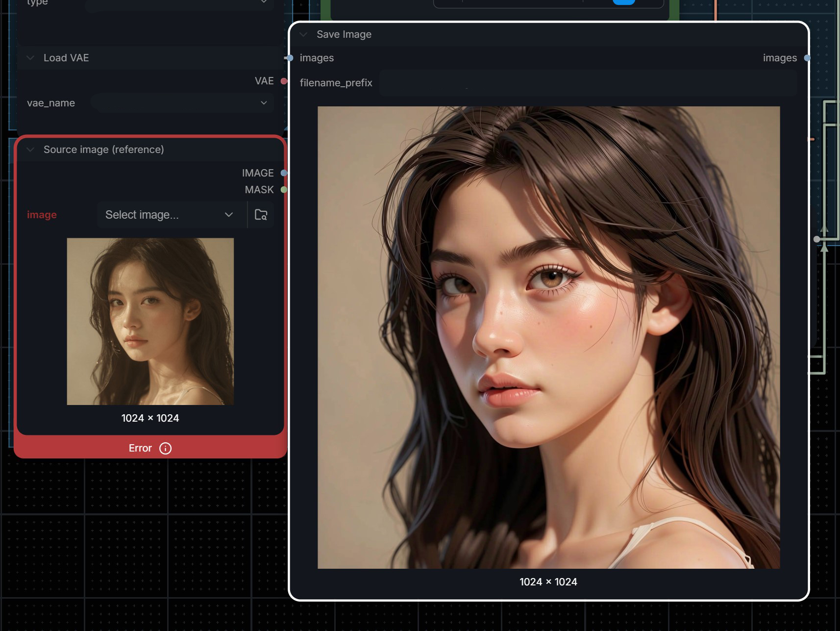Click the red image label

tap(42, 215)
